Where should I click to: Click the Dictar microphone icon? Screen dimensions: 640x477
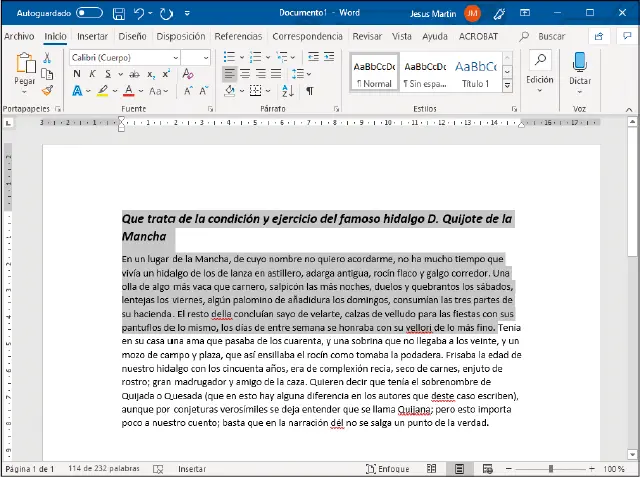(x=580, y=62)
